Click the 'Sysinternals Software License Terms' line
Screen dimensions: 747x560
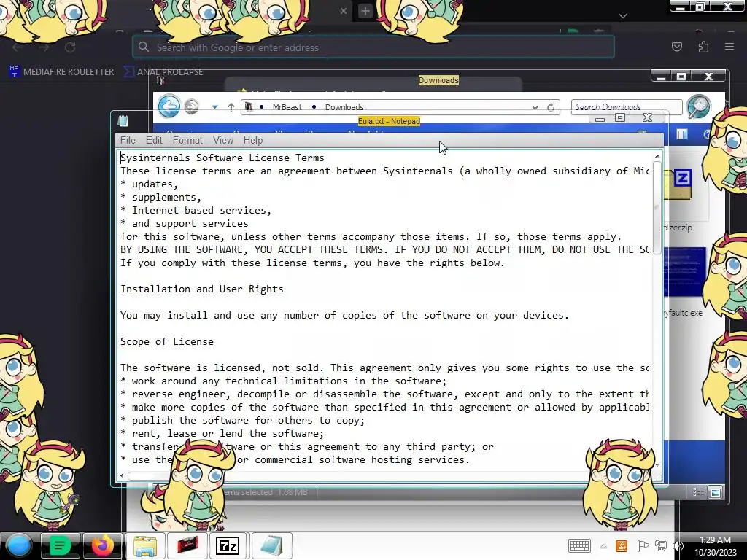coord(222,157)
